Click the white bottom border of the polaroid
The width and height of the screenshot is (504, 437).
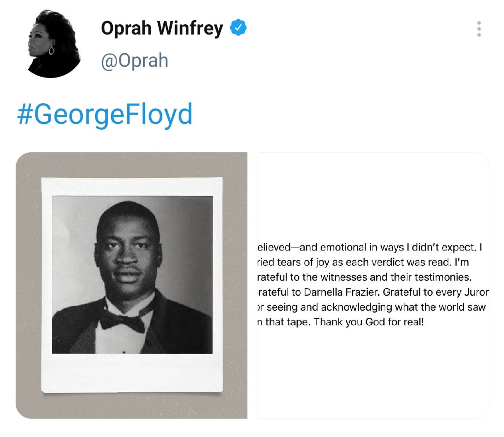pyautogui.click(x=132, y=373)
